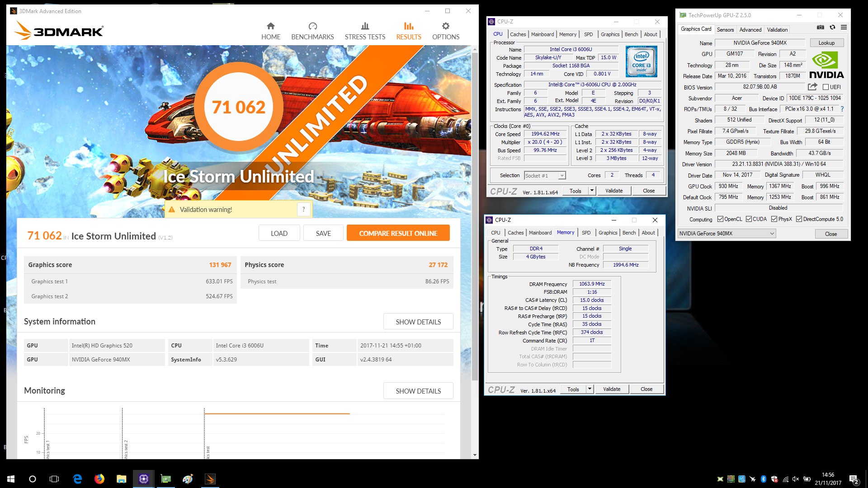Open Graphics tab in lower CPU-Z window
Viewport: 868px width, 488px height.
[x=608, y=233]
